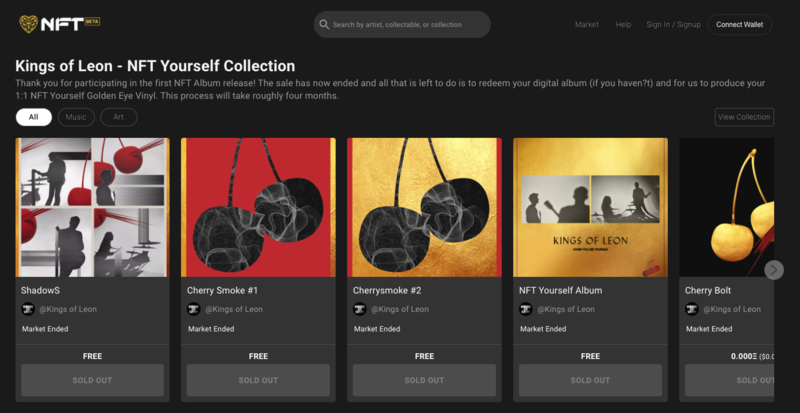Click the View Collection button
Screen dimensions: 800x413
[x=744, y=117]
